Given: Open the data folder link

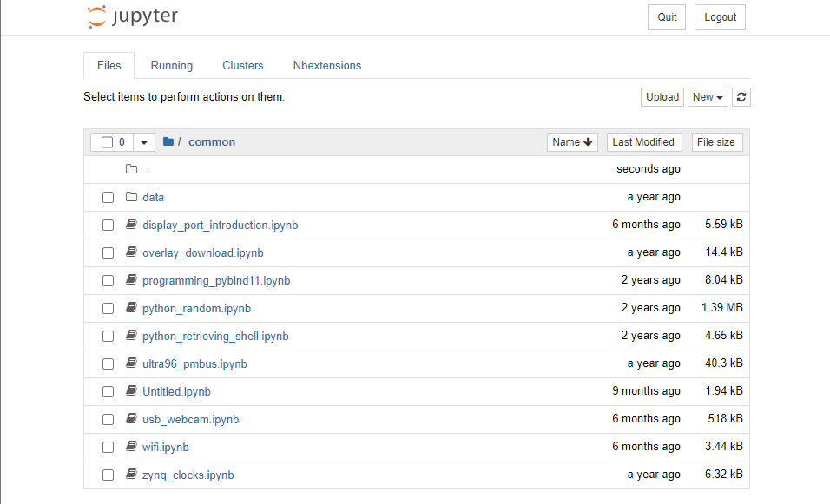Looking at the screenshot, I should tap(153, 197).
